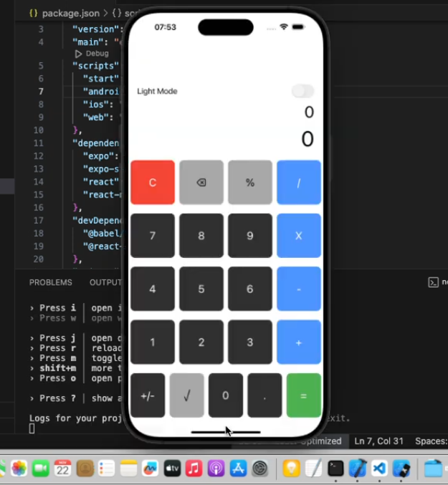Open Notes from the Dock

tap(128, 468)
